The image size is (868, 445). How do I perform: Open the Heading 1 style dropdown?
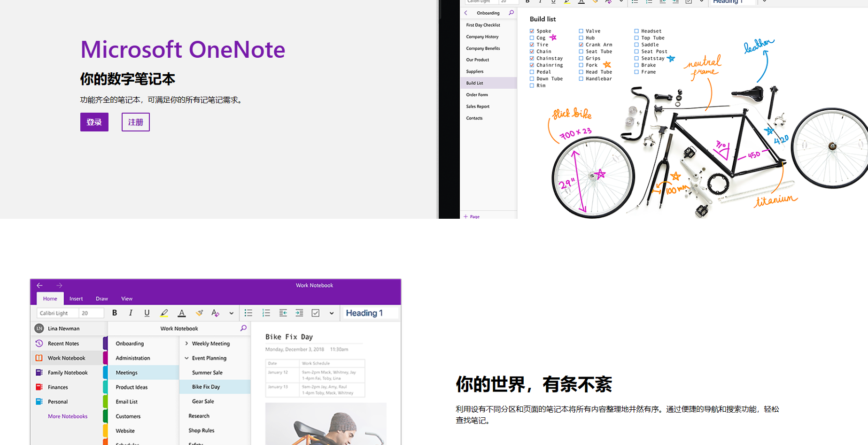371,313
